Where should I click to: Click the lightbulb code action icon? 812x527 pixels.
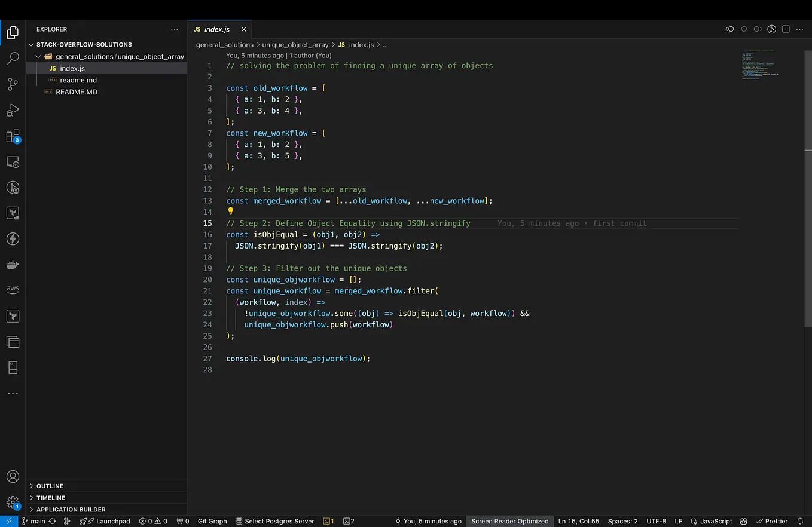[231, 211]
